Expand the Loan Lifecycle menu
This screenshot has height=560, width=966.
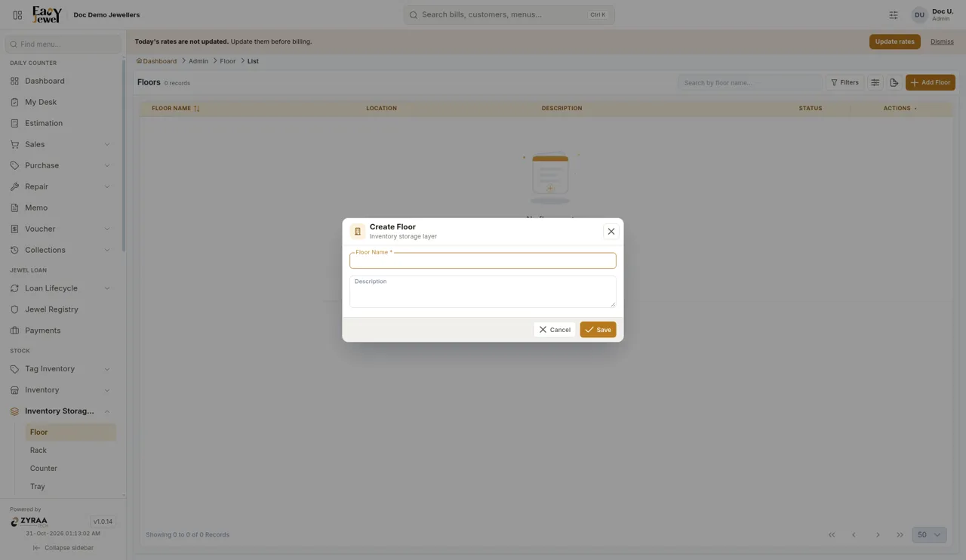coord(60,288)
